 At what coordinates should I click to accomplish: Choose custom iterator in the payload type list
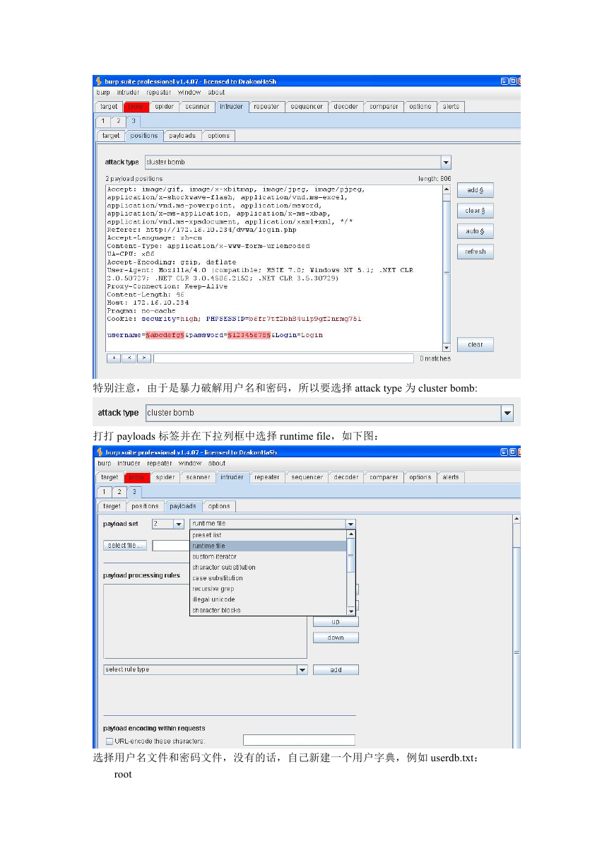coord(268,557)
